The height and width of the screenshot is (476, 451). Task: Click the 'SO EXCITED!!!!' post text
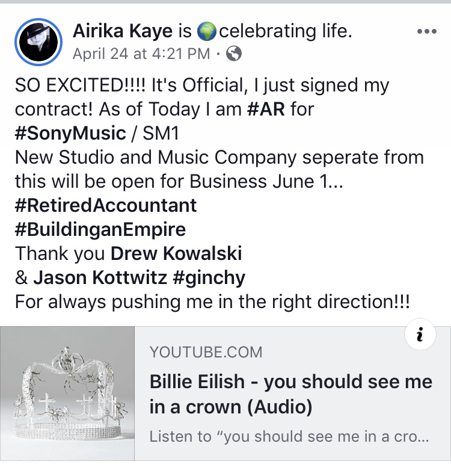tap(81, 85)
